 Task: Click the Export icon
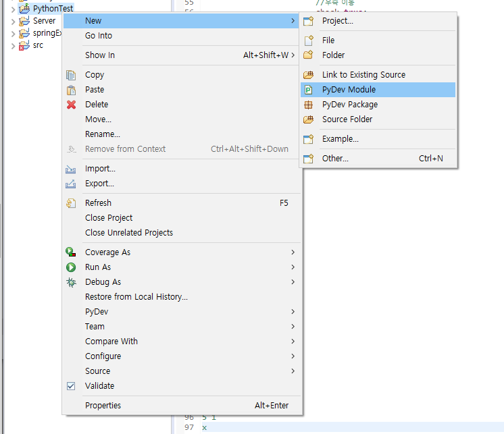(71, 184)
